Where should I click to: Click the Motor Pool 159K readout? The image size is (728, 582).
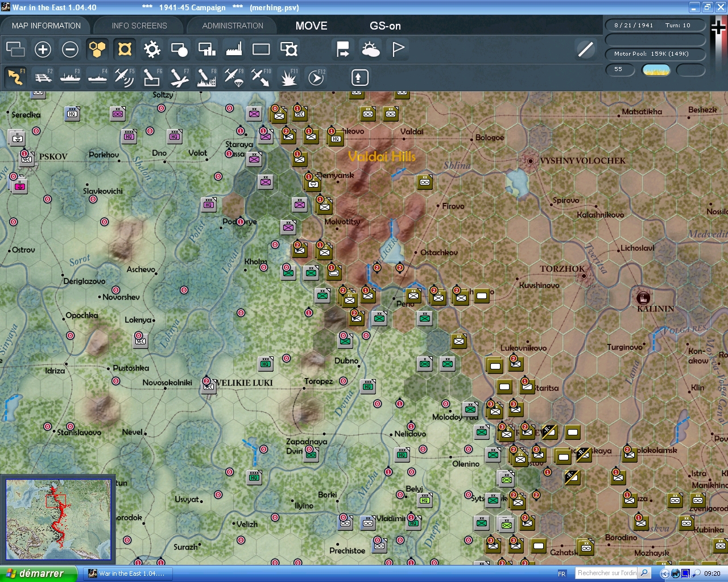click(655, 54)
